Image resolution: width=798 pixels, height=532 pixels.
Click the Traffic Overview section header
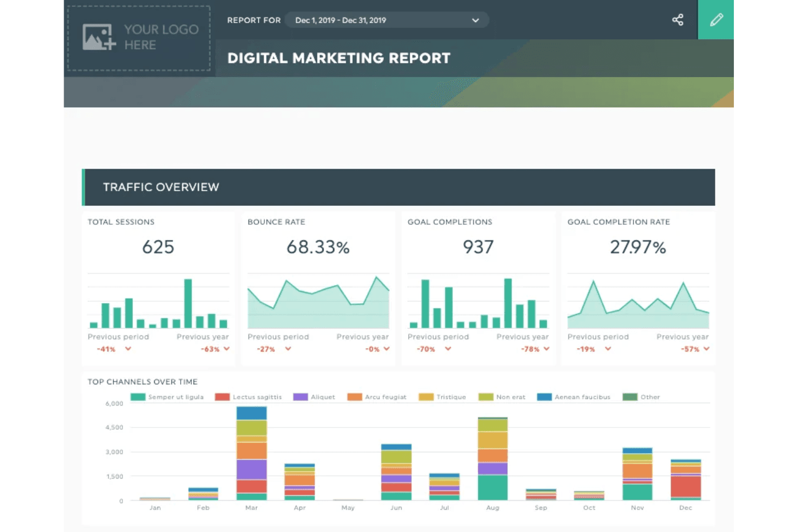398,187
